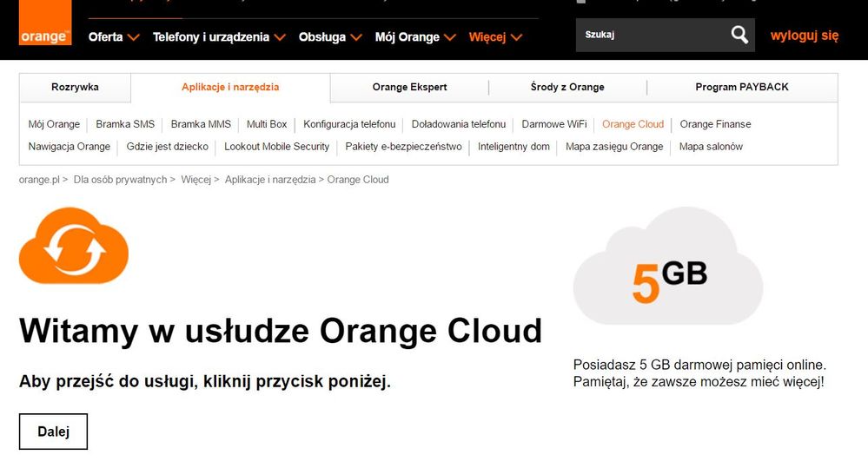The image size is (868, 468).
Task: Go to Doładowania telefonu
Action: [x=459, y=124]
